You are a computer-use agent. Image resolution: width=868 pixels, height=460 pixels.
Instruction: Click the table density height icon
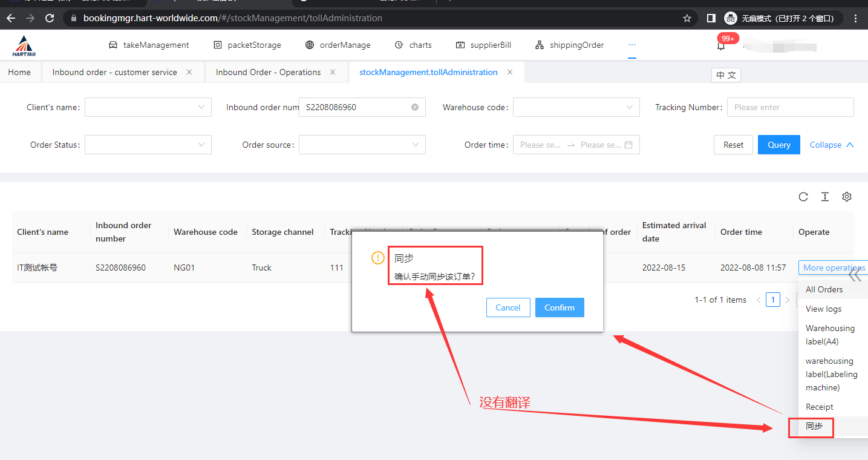[x=824, y=197]
